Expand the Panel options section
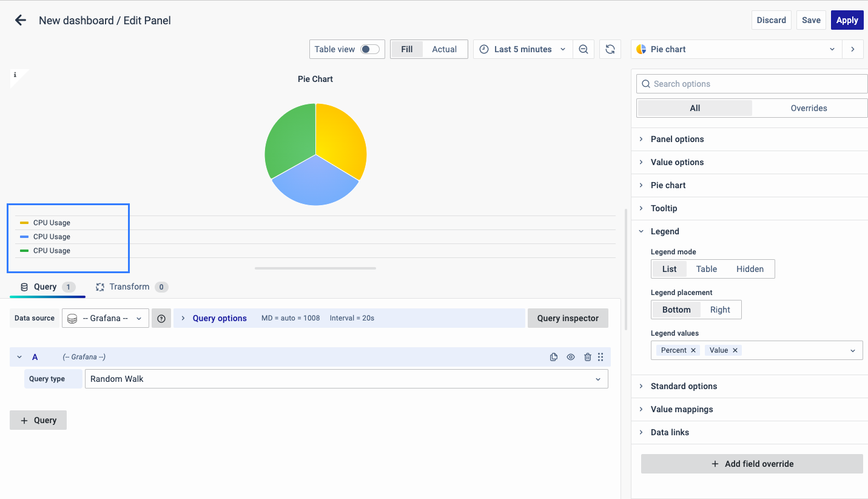 coord(677,139)
